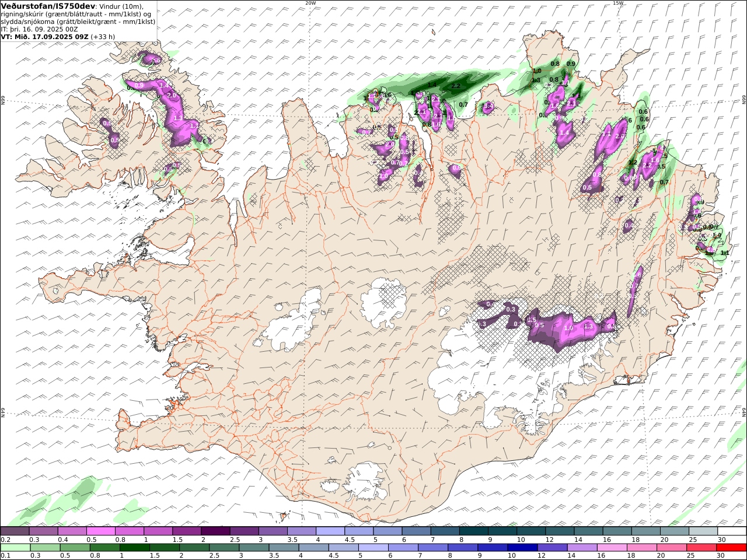Pick the bright pink 0.5 swatch in upper legend
Image resolution: width=747 pixels, height=560 pixels.
tap(100, 531)
